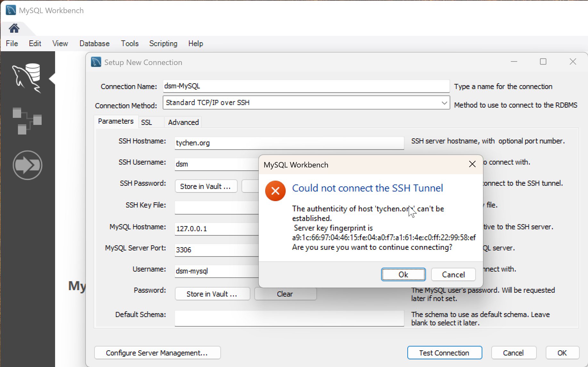The width and height of the screenshot is (588, 367).
Task: Open the Database menu
Action: tap(94, 44)
